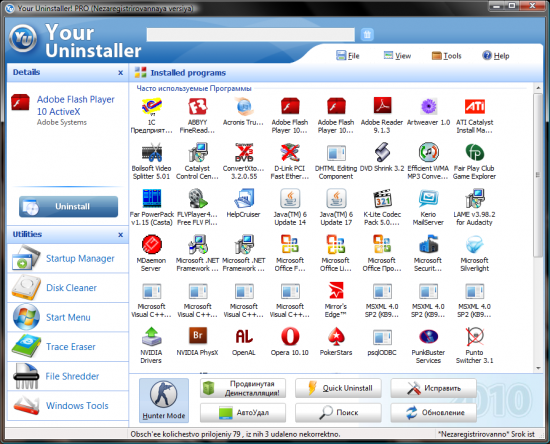Select Far PowerPack v1.15 icon

(x=152, y=199)
